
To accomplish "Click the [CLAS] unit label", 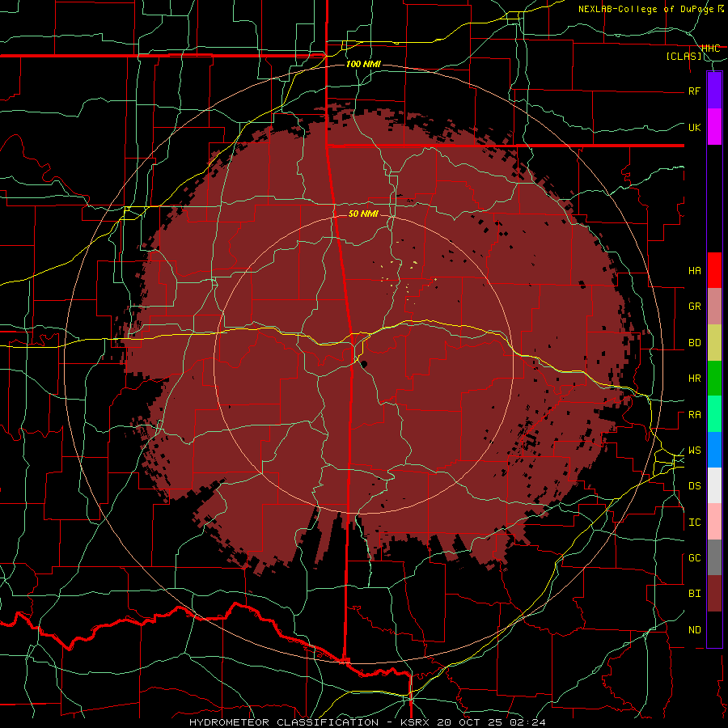I will [x=684, y=56].
